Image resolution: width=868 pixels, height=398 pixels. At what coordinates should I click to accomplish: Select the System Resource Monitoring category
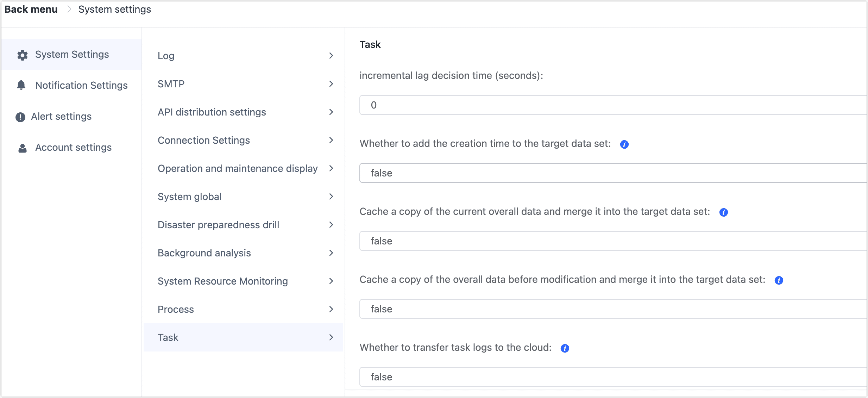(x=243, y=281)
